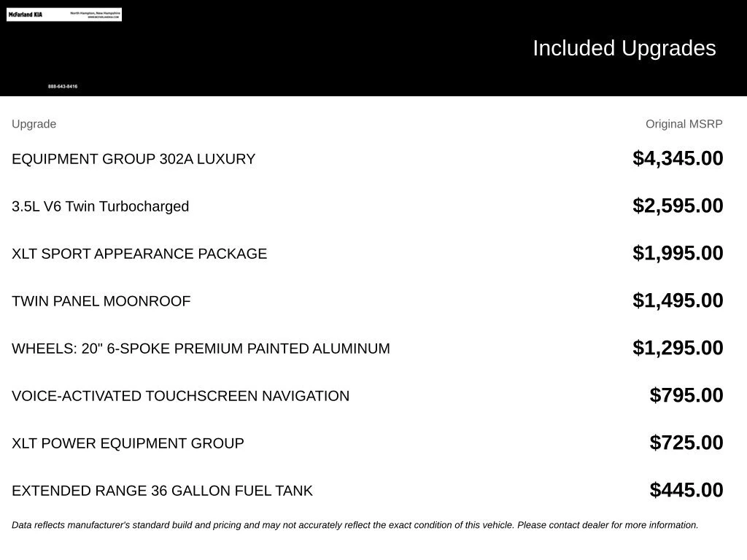Screen dimensions: 747x560
Task: Click the data disclaimer footnote text
Action: [x=355, y=525]
